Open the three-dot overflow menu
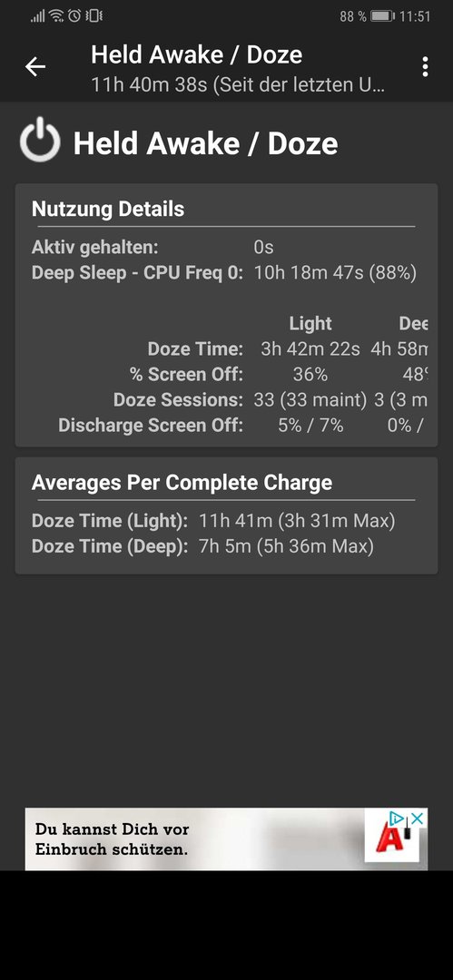The image size is (453, 980). click(x=426, y=67)
